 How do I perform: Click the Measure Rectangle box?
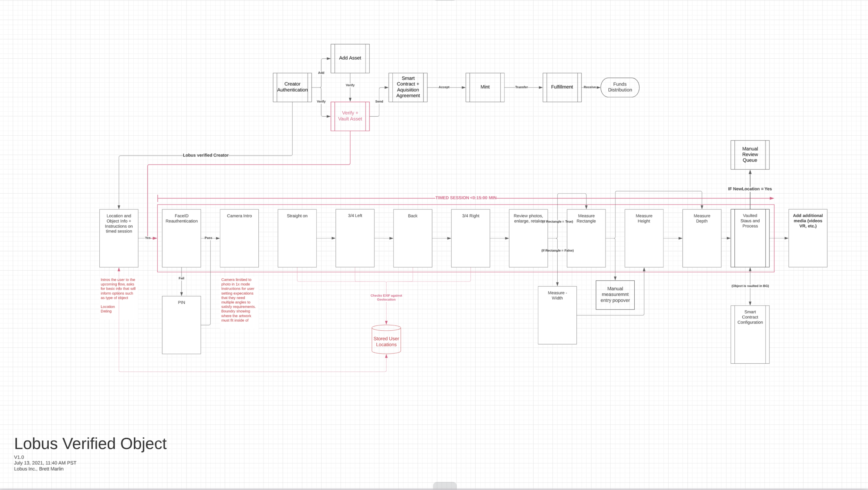tap(586, 238)
